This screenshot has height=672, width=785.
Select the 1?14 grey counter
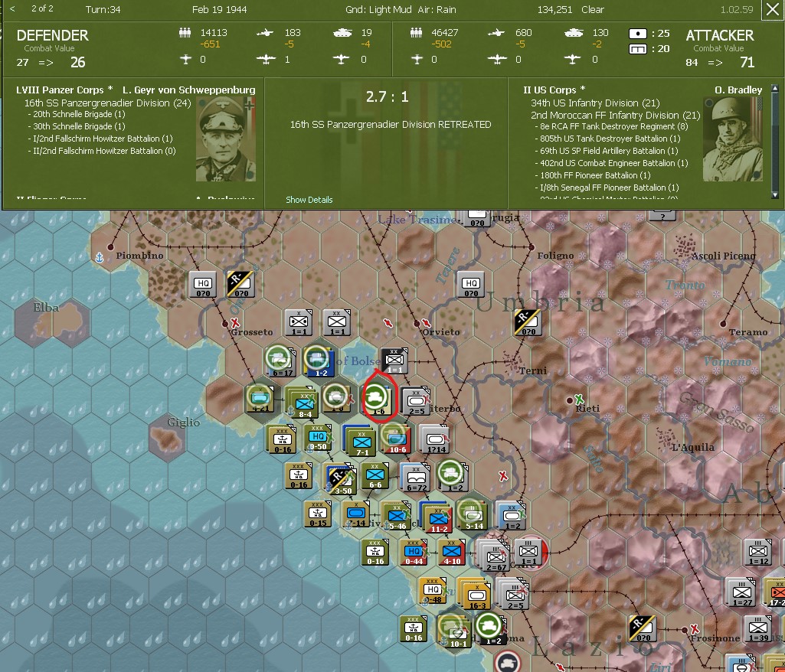click(x=435, y=439)
